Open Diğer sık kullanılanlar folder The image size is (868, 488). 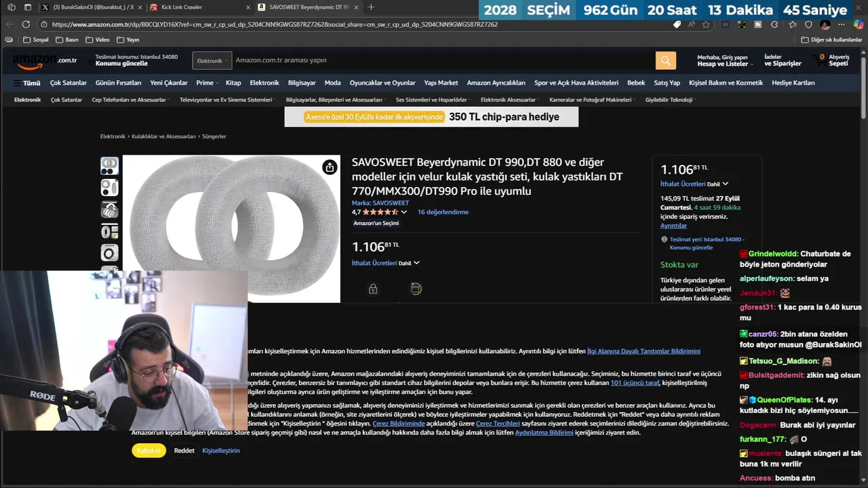point(831,40)
